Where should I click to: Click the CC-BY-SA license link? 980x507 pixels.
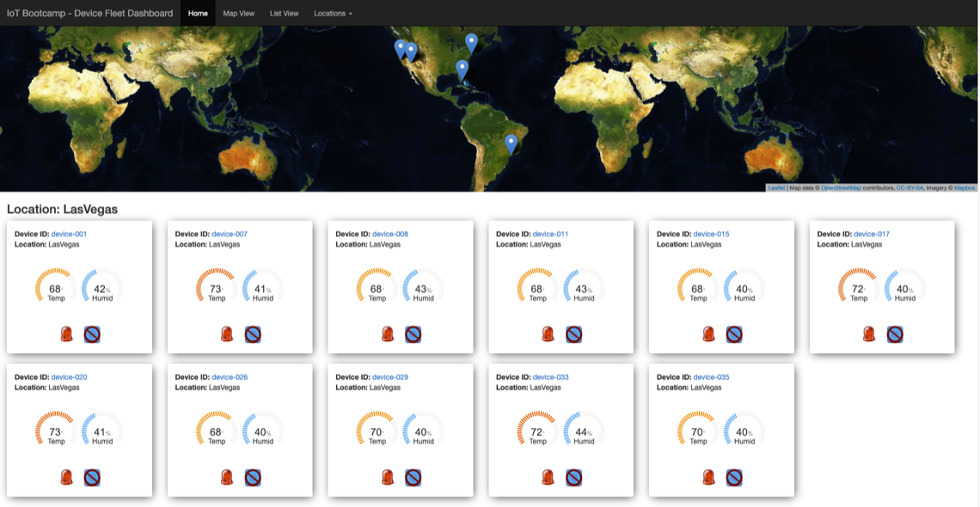click(x=910, y=187)
